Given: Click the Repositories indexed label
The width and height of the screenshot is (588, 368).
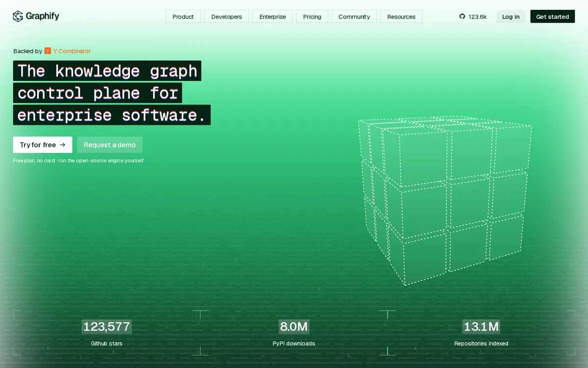Looking at the screenshot, I should tap(481, 343).
